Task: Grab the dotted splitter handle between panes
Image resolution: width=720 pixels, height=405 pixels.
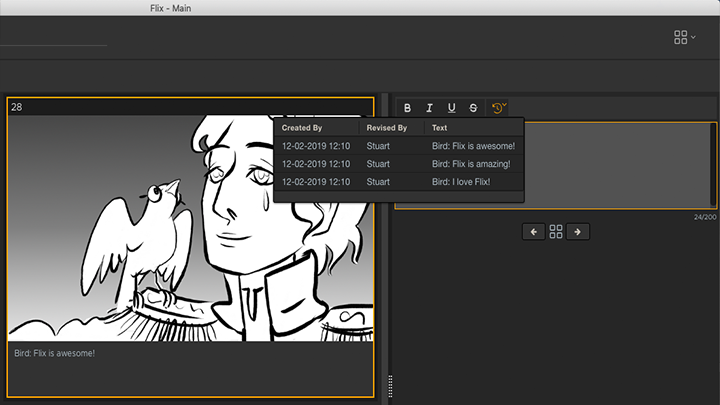Action: [390, 385]
